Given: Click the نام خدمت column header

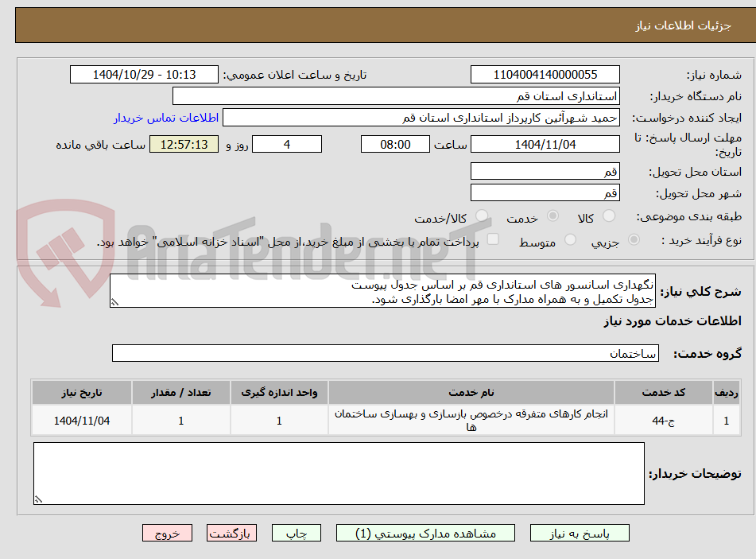Looking at the screenshot, I should click(x=471, y=393).
